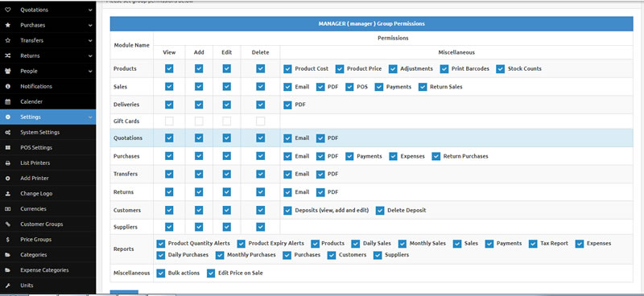Click the printer icon for List Printers

(8, 163)
